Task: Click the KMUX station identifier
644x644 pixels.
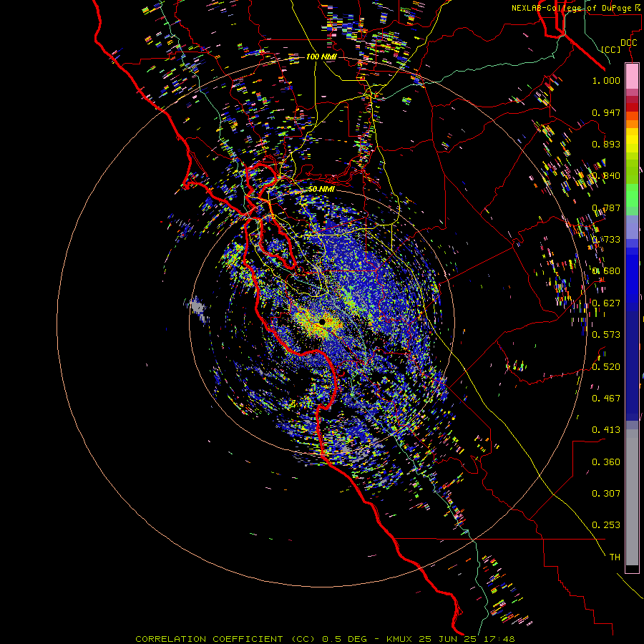Action: coord(399,639)
